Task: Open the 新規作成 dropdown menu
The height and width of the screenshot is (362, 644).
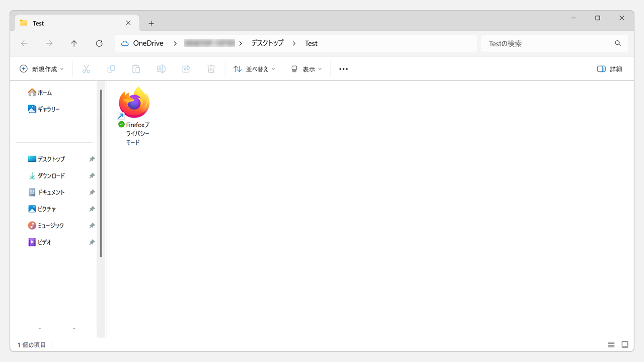Action: click(x=42, y=69)
